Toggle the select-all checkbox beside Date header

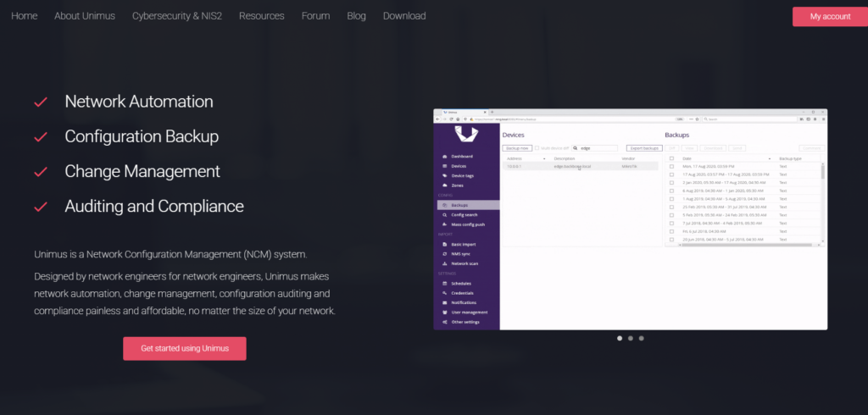click(672, 159)
